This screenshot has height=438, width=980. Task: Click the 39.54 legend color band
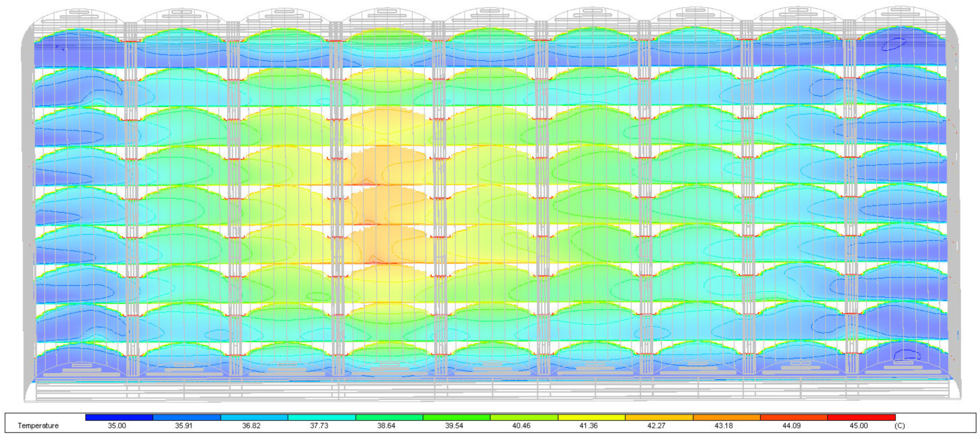[457, 417]
